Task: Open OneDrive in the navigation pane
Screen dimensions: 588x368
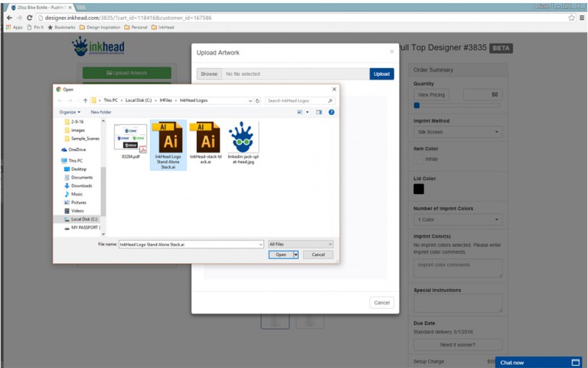Action: 77,149
